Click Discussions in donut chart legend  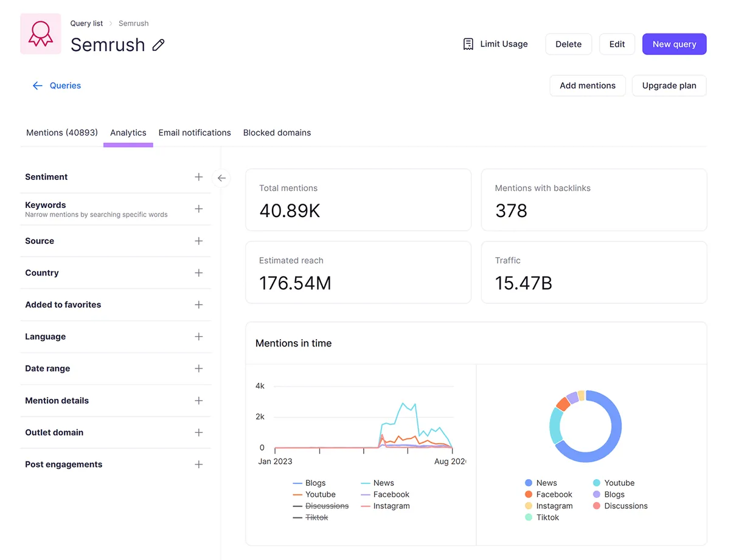pos(620,506)
